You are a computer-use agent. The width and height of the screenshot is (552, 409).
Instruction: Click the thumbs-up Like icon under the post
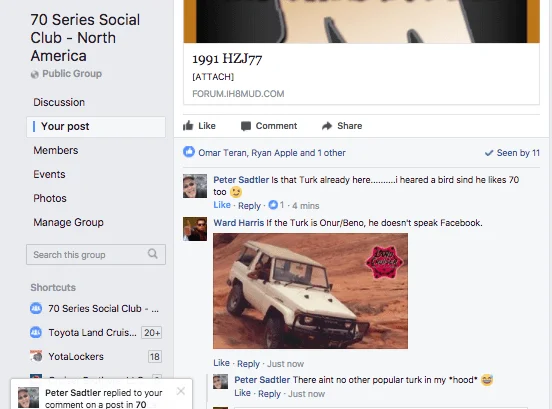(188, 126)
